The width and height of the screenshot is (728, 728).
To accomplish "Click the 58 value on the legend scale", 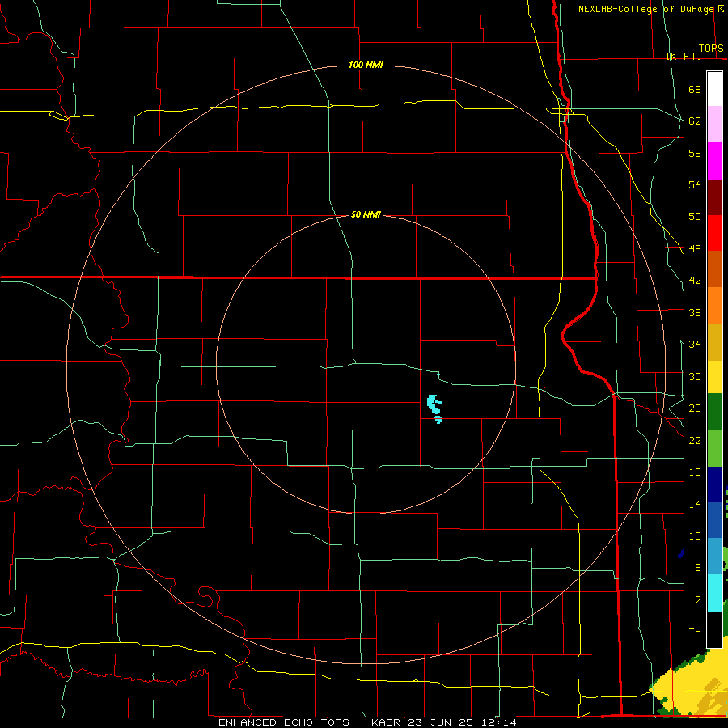I will point(695,153).
